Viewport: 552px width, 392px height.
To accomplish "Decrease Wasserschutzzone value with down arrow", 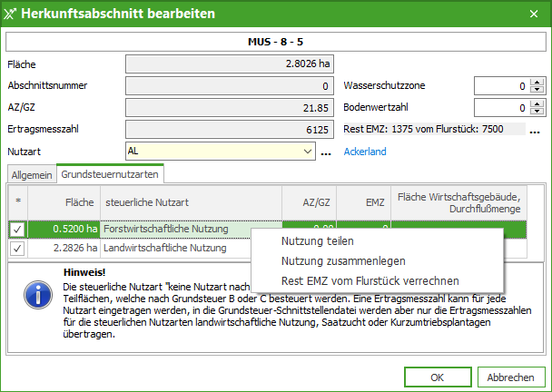I will tap(537, 89).
